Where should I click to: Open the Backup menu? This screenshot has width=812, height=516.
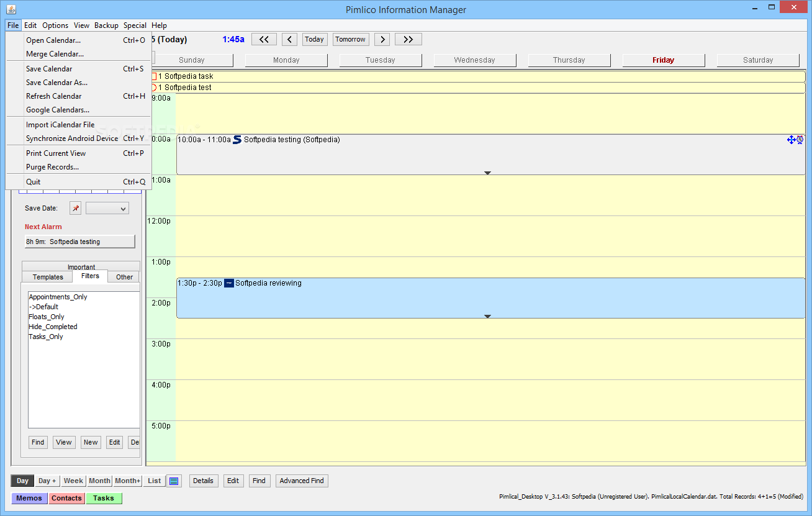tap(106, 25)
